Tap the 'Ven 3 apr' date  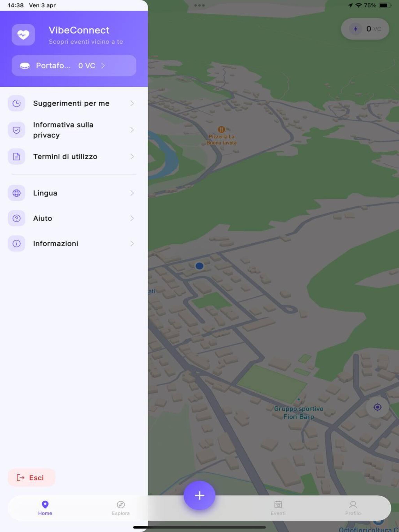42,5
